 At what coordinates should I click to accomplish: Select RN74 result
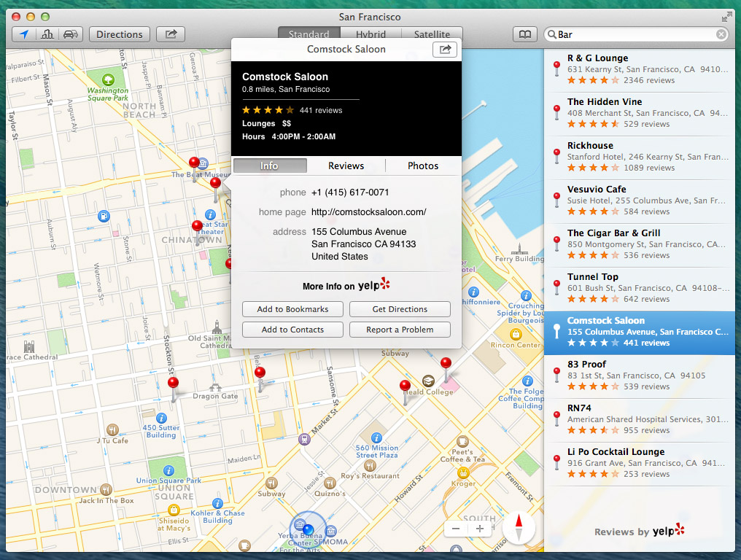point(640,420)
